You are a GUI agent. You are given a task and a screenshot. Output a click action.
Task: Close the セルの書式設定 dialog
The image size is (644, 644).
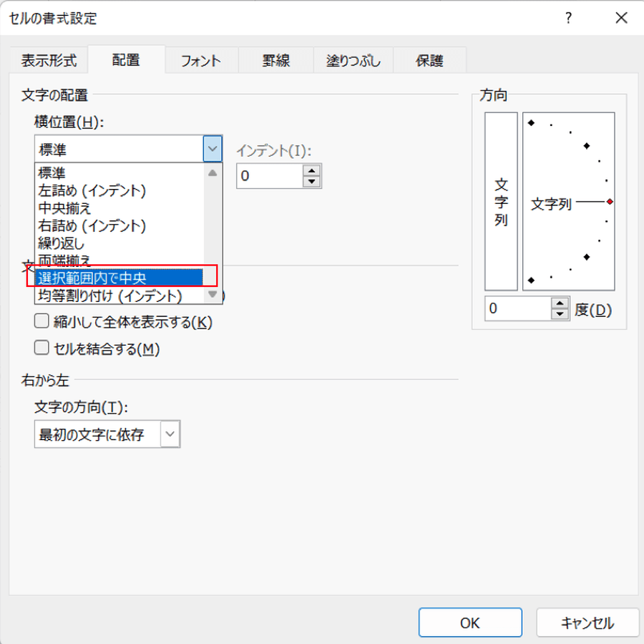tap(621, 18)
